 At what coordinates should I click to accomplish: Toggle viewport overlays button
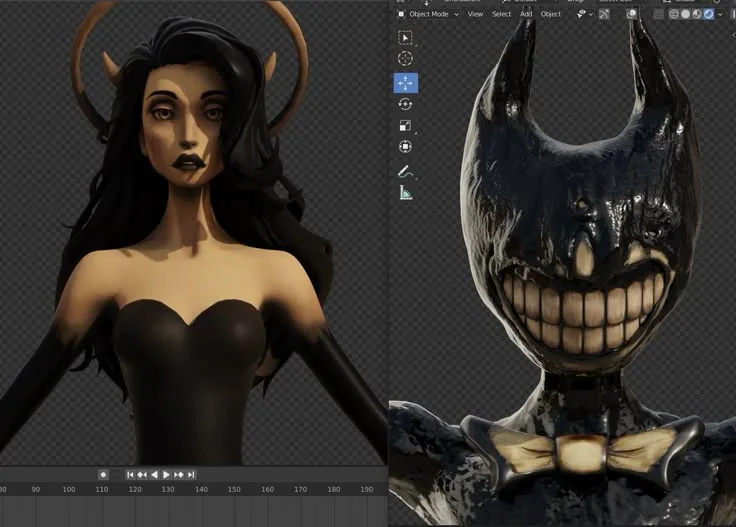(x=632, y=14)
